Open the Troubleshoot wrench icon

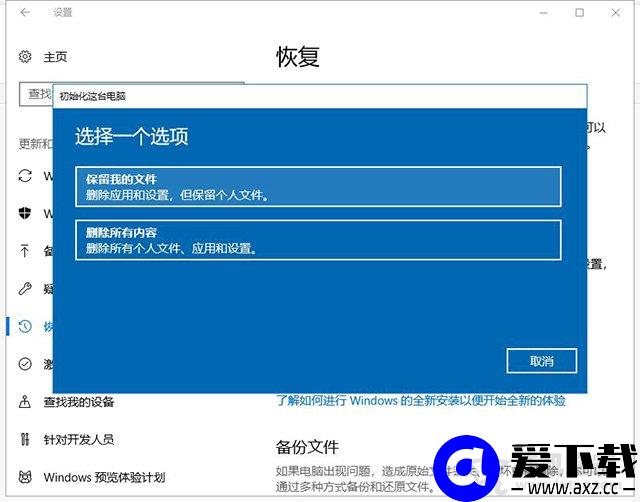coord(25,289)
